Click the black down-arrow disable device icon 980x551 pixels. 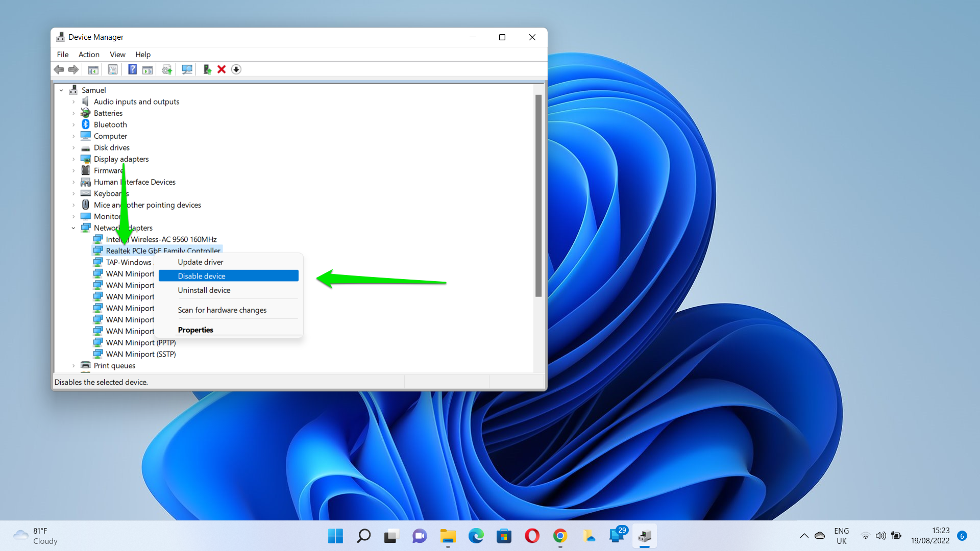[x=236, y=69]
